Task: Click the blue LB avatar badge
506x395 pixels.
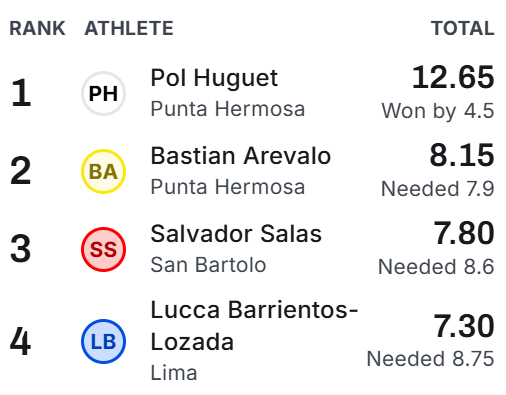Action: pos(103,341)
